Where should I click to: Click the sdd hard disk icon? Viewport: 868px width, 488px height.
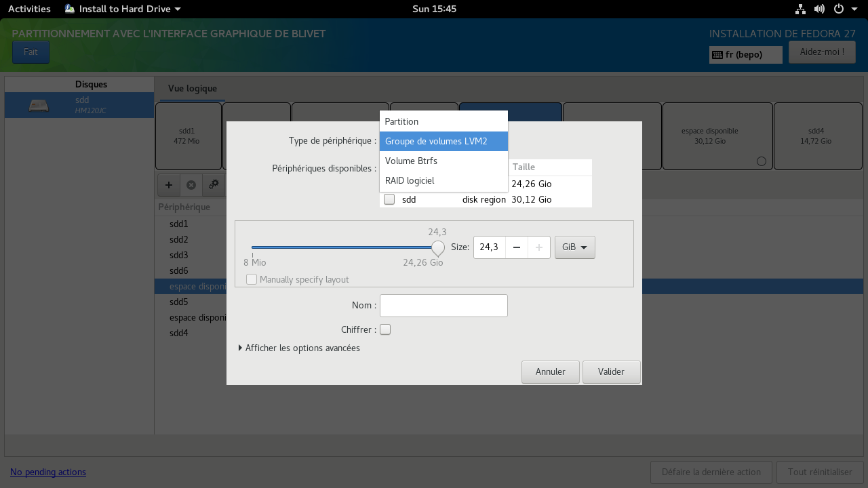39,106
